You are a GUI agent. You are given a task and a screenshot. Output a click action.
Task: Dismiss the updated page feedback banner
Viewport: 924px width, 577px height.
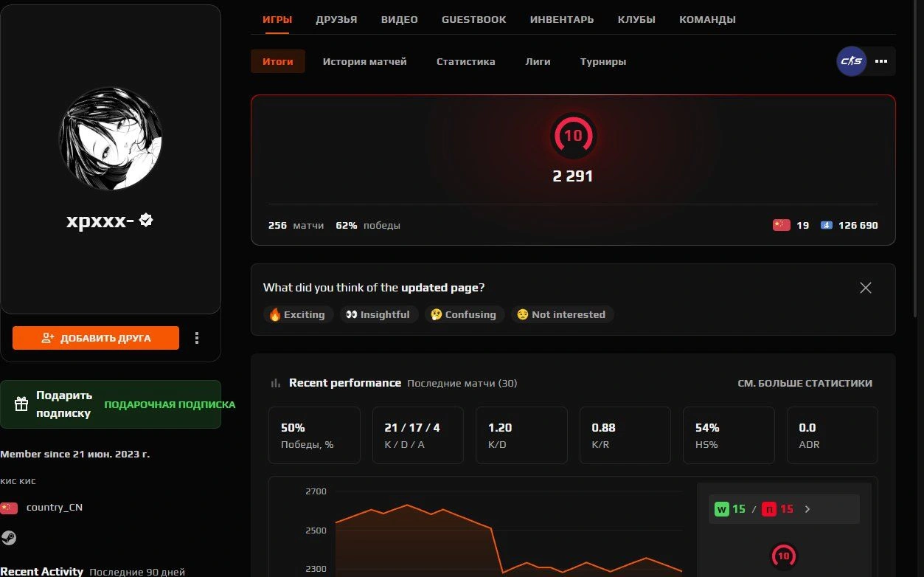coord(866,288)
